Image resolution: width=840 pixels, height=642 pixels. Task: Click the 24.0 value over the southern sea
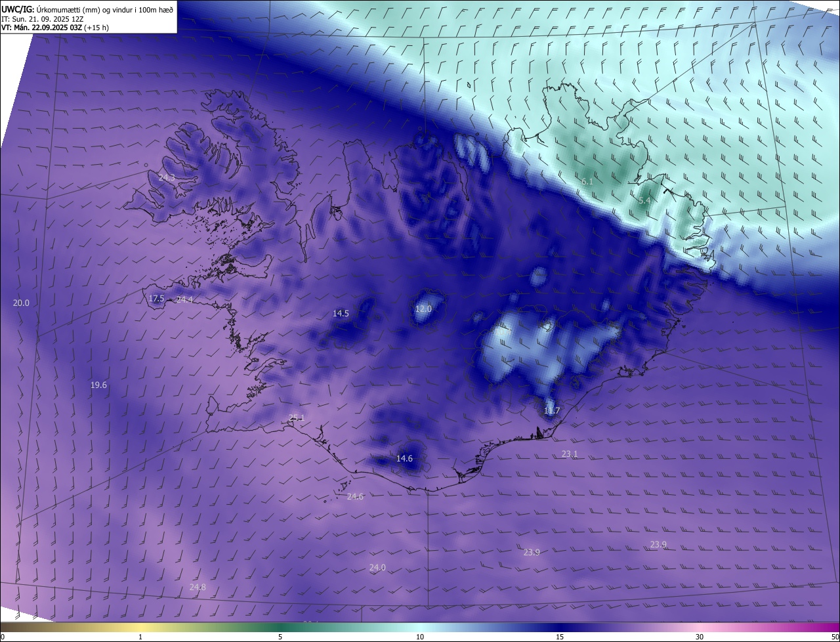[377, 567]
